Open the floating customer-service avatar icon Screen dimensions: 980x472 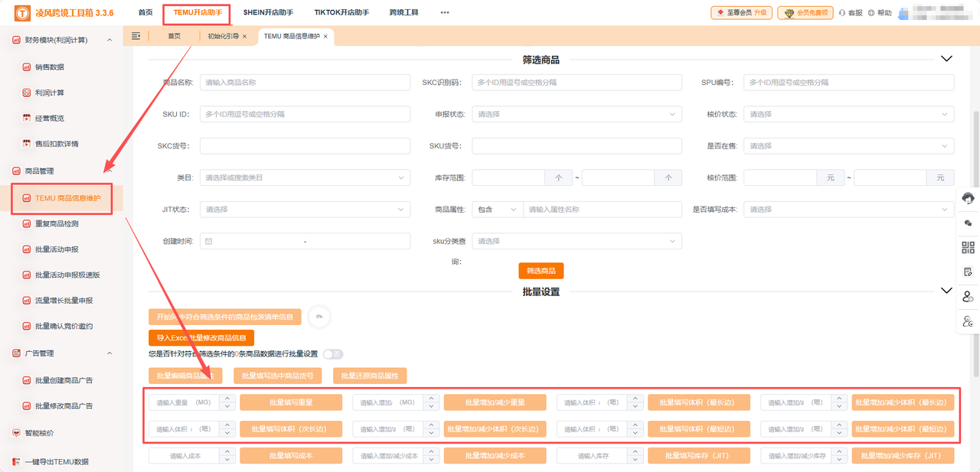(968, 198)
